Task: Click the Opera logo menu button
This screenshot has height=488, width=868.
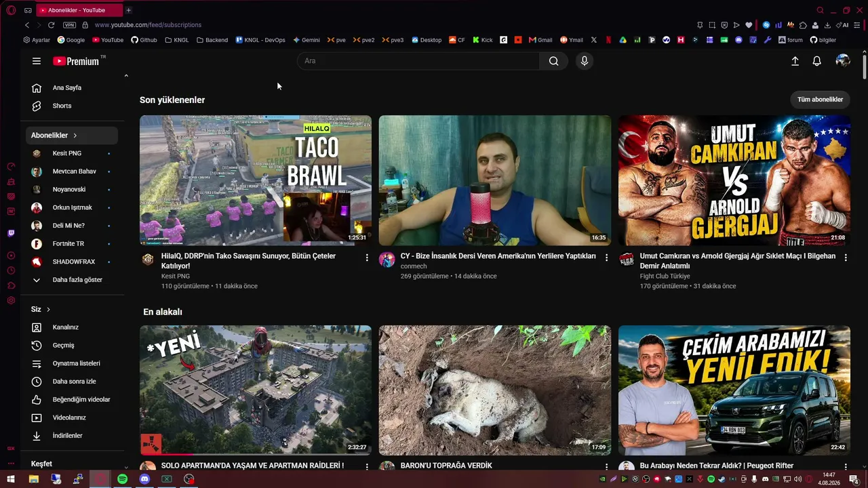Action: click(x=11, y=10)
